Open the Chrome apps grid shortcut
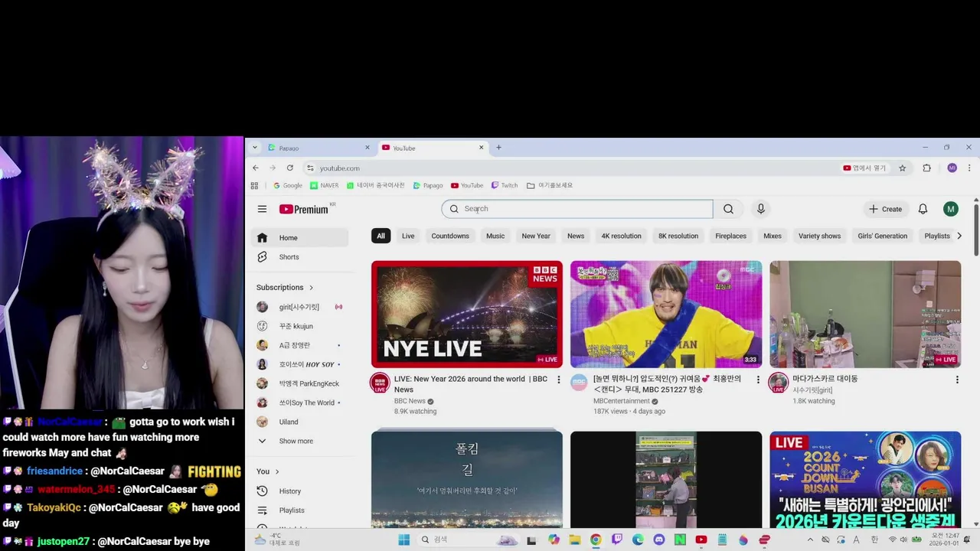 [x=255, y=185]
